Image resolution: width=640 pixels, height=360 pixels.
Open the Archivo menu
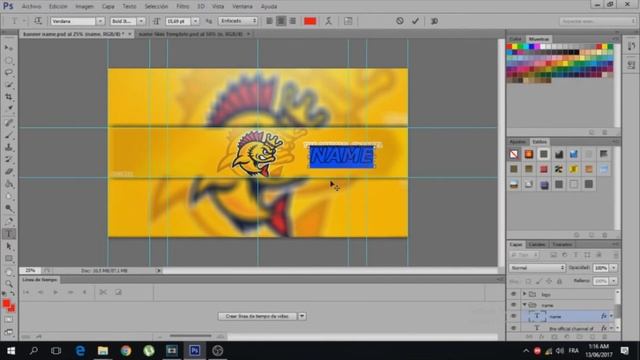[x=31, y=6]
